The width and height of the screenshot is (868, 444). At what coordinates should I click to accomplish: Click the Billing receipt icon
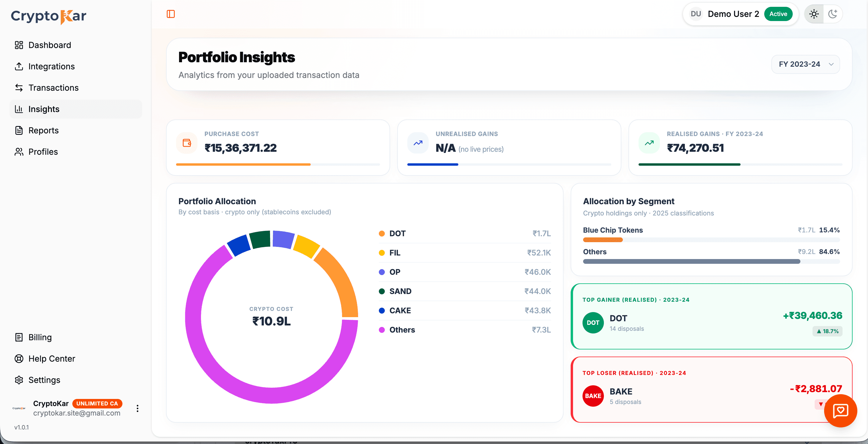[19, 337]
